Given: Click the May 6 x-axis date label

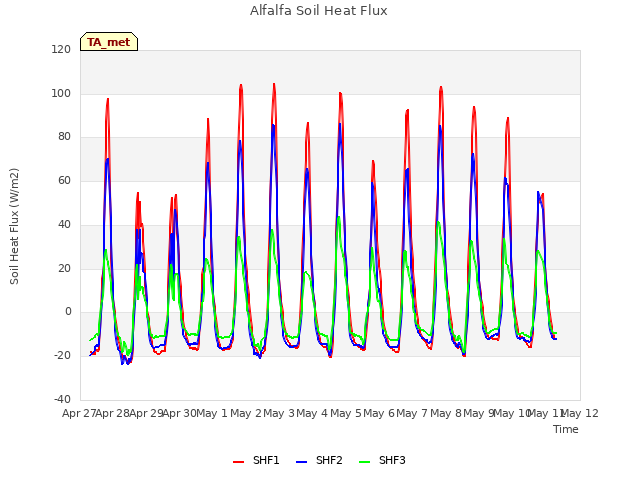Looking at the screenshot, I should [x=379, y=413].
